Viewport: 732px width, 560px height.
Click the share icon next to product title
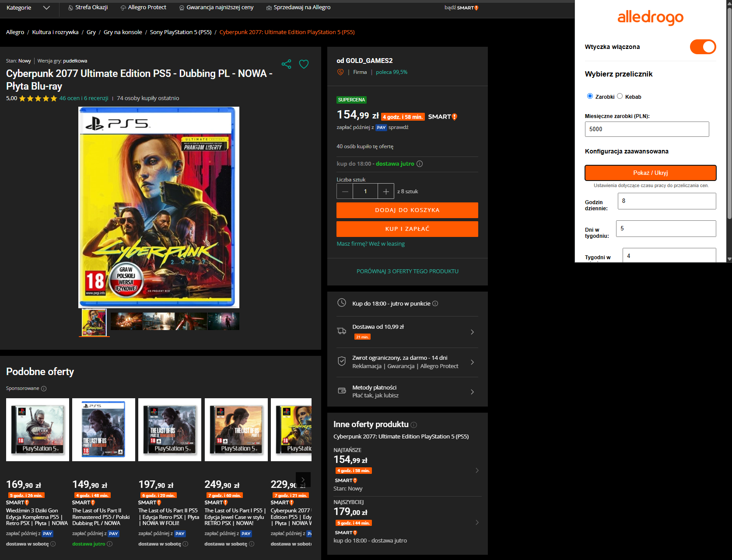point(286,64)
